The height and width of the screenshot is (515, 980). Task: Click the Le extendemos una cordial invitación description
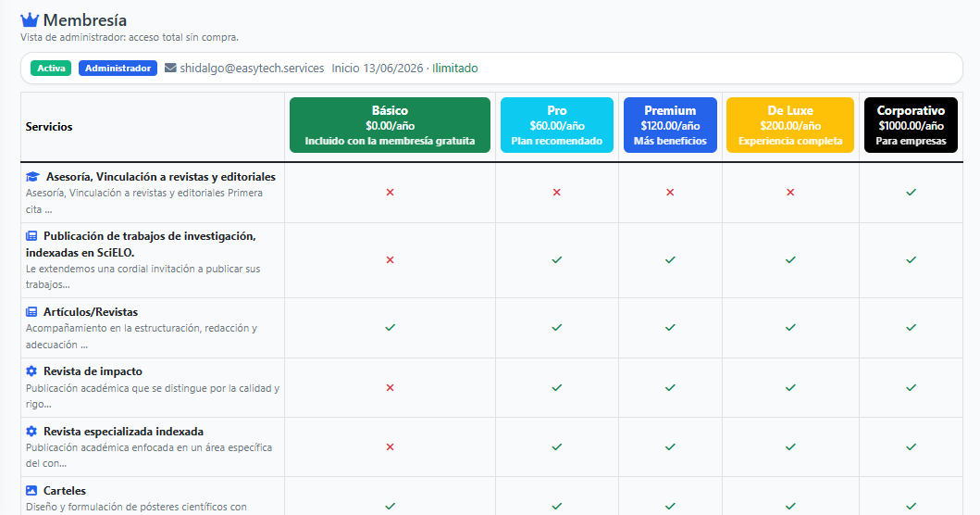(x=143, y=277)
